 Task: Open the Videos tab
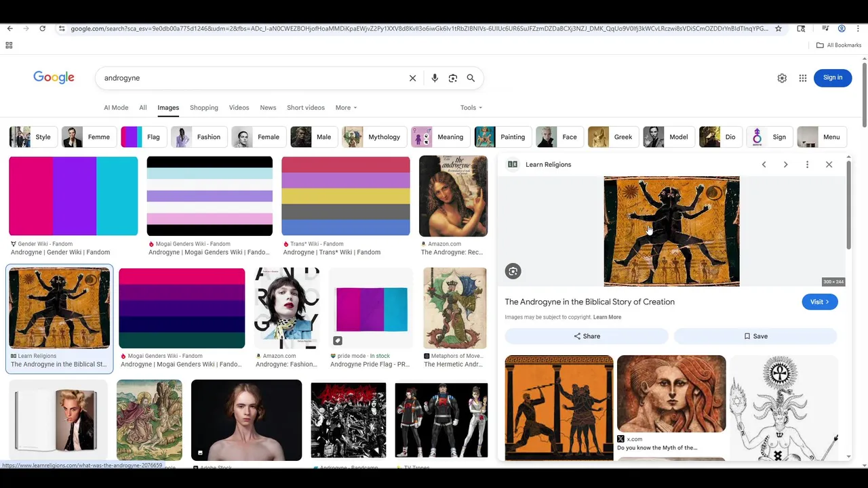[239, 108]
